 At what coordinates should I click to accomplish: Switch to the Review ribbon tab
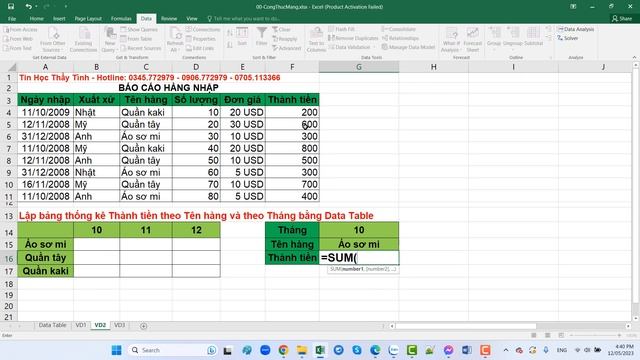click(x=169, y=18)
